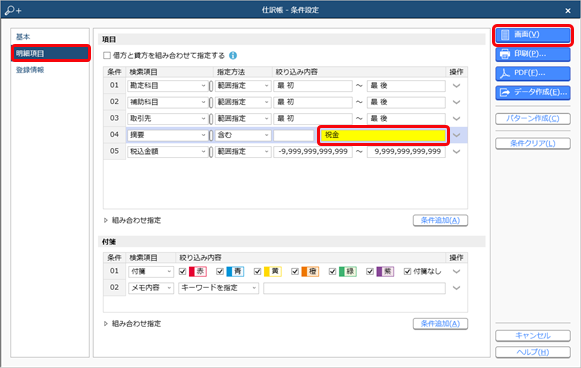
Task: Open the 勘定科目 search item dropdown
Action: [167, 86]
